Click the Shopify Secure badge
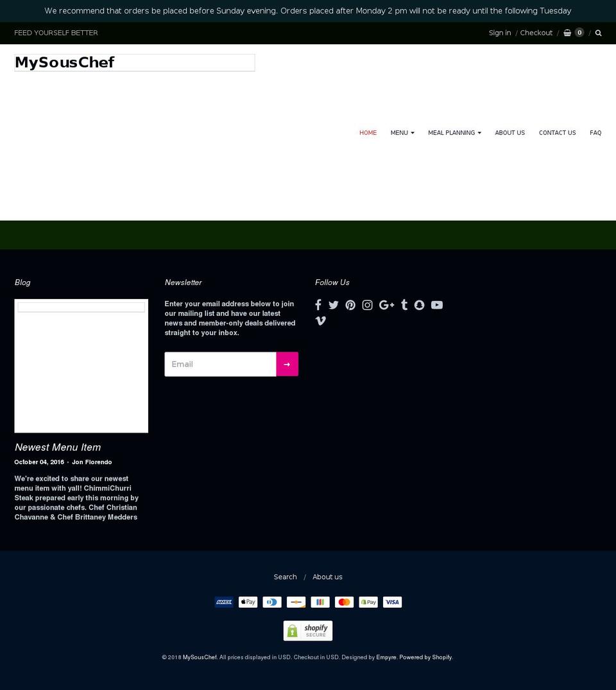This screenshot has width=616, height=690. pyautogui.click(x=308, y=630)
